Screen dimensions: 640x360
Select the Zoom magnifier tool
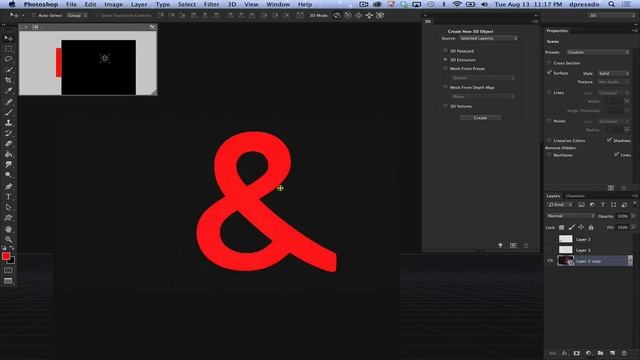click(x=8, y=240)
